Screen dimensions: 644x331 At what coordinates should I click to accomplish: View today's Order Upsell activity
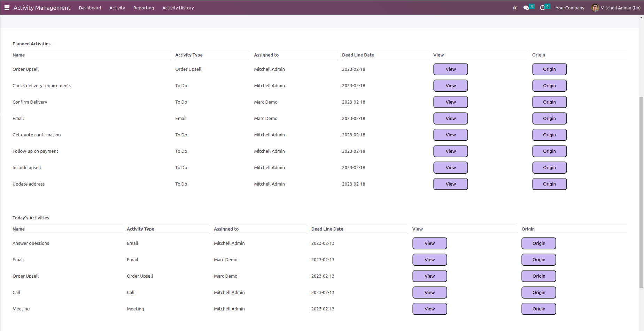coord(430,276)
